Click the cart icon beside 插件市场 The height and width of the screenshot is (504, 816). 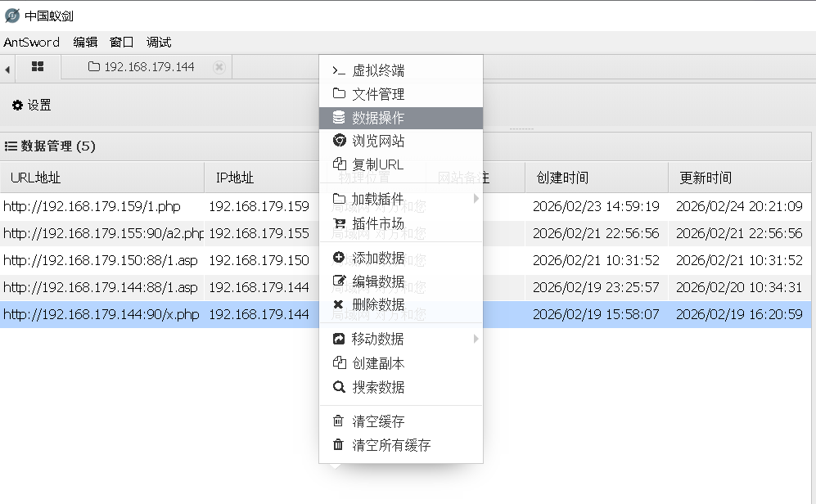(x=340, y=223)
